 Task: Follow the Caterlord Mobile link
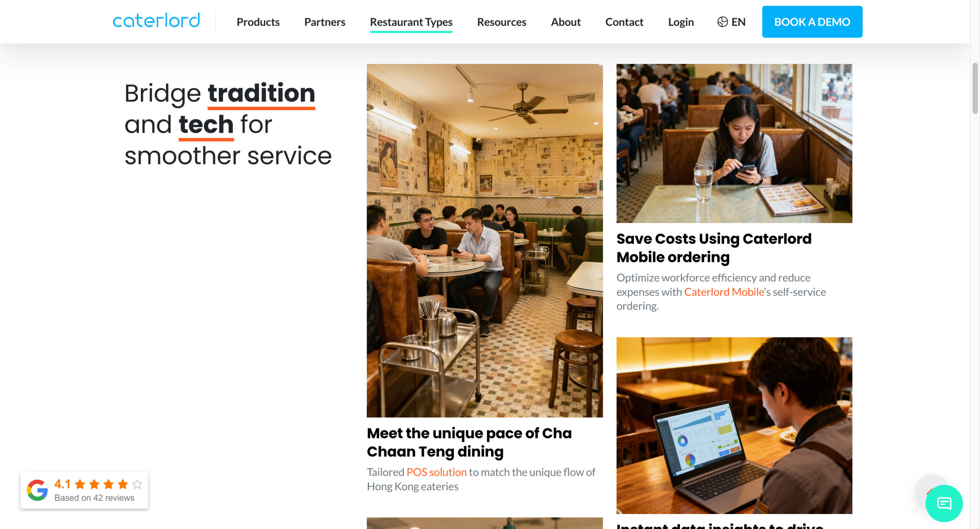pyautogui.click(x=724, y=292)
